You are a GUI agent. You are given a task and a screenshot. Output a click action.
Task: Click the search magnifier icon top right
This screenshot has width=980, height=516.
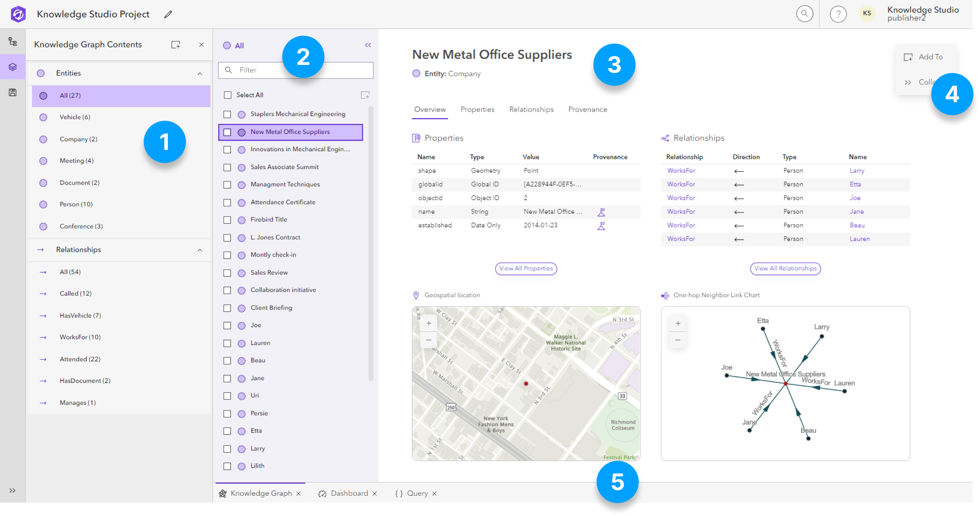pos(806,13)
